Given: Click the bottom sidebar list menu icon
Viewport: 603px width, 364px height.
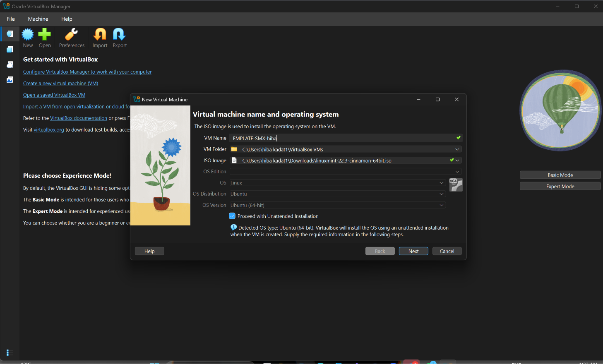Looking at the screenshot, I should 10,352.
